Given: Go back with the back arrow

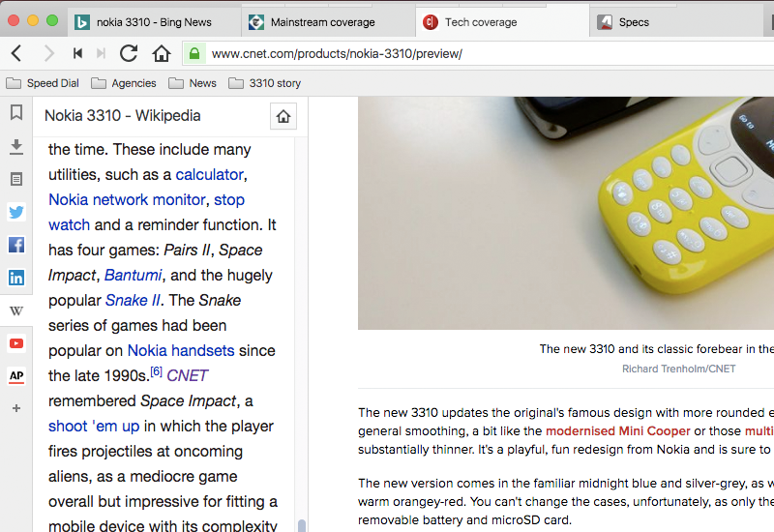Looking at the screenshot, I should click(16, 53).
